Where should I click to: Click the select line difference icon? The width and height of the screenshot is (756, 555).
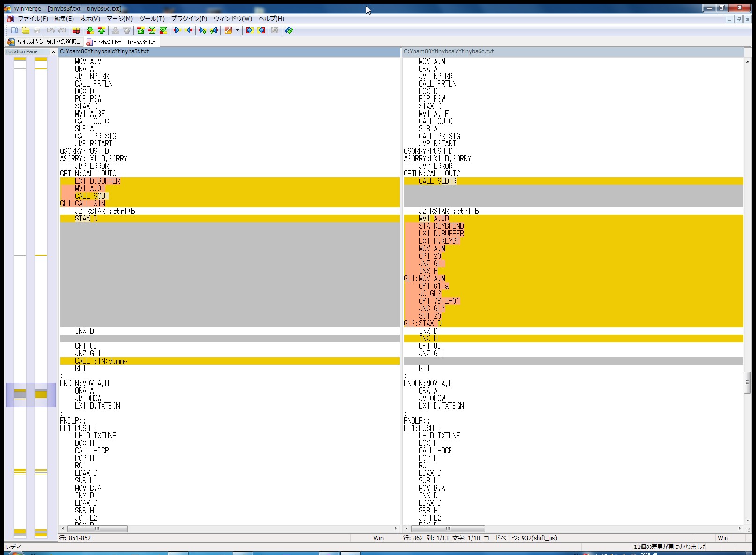pyautogui.click(x=76, y=30)
